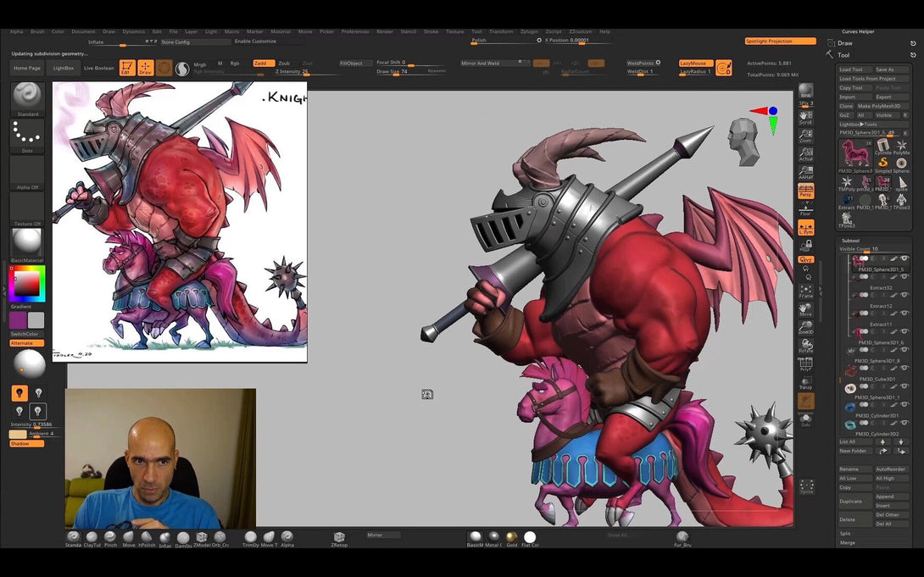Image resolution: width=924 pixels, height=577 pixels.
Task: Expand the Split section
Action: point(846,534)
